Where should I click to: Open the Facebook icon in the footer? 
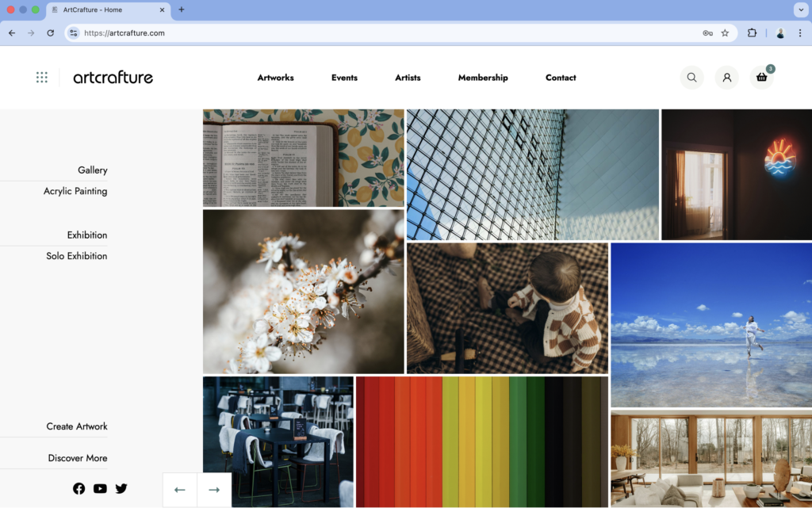pyautogui.click(x=79, y=488)
